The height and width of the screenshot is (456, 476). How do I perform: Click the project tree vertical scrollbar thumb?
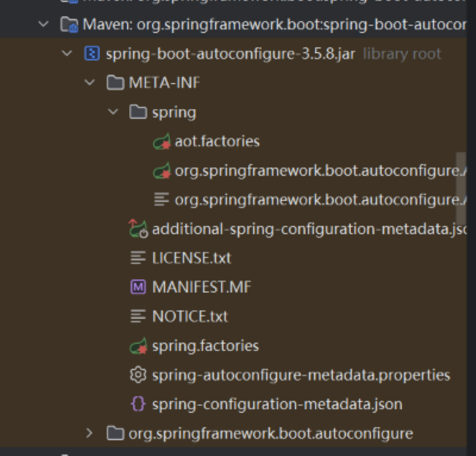coord(461,189)
